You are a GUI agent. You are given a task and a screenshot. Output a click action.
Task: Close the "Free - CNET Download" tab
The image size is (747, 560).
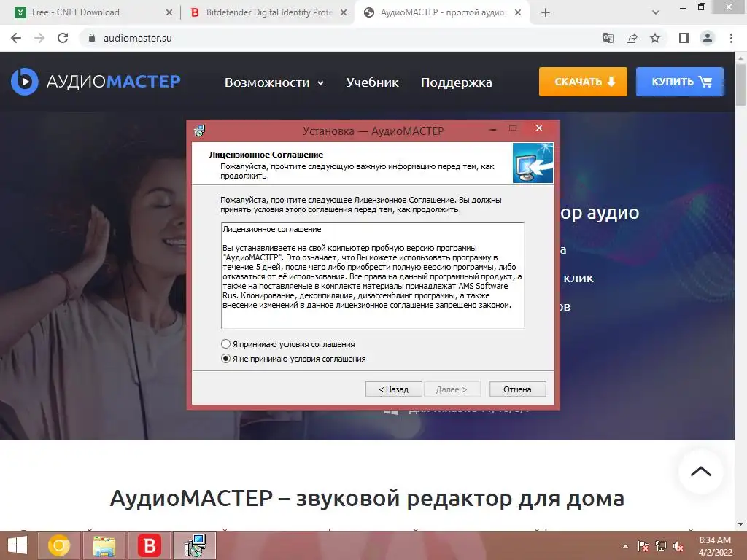(169, 12)
